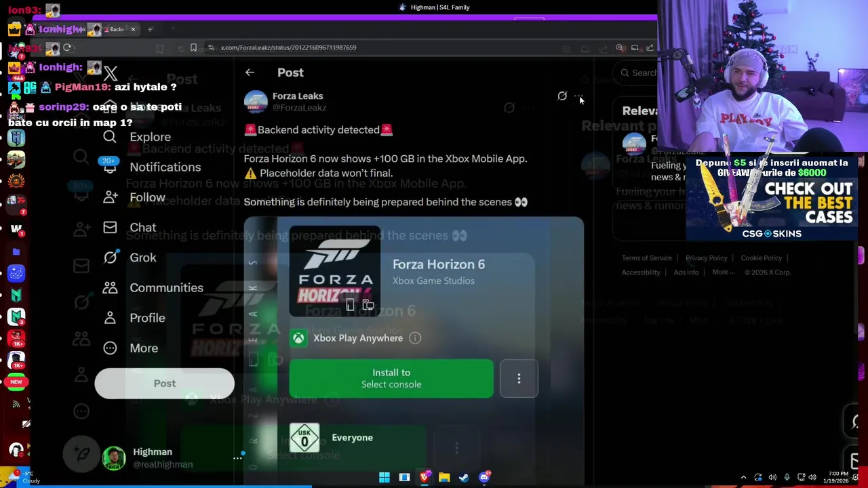Click the green Install to Select console button
The width and height of the screenshot is (868, 488).
click(x=391, y=378)
